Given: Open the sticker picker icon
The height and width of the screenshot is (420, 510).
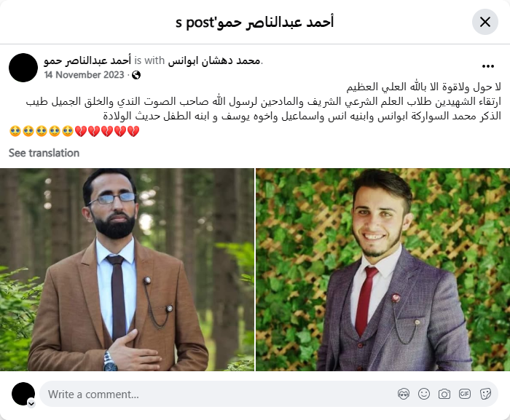Looking at the screenshot, I should (485, 394).
